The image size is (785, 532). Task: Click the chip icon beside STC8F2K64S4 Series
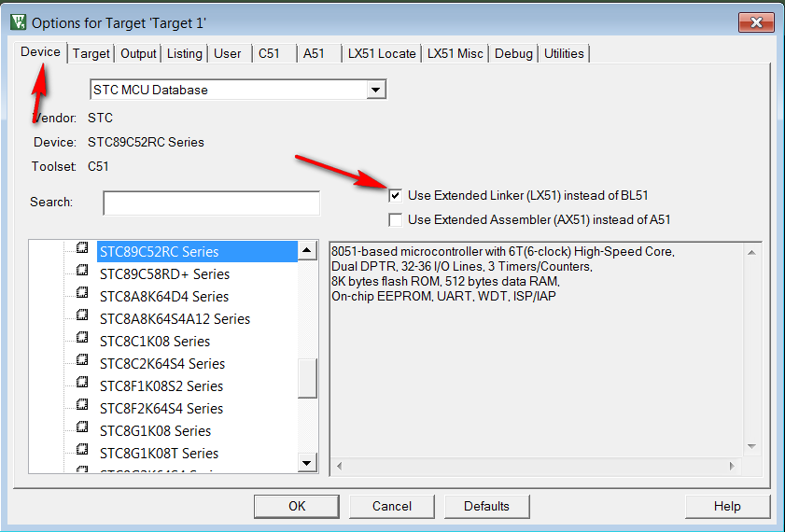(x=82, y=404)
